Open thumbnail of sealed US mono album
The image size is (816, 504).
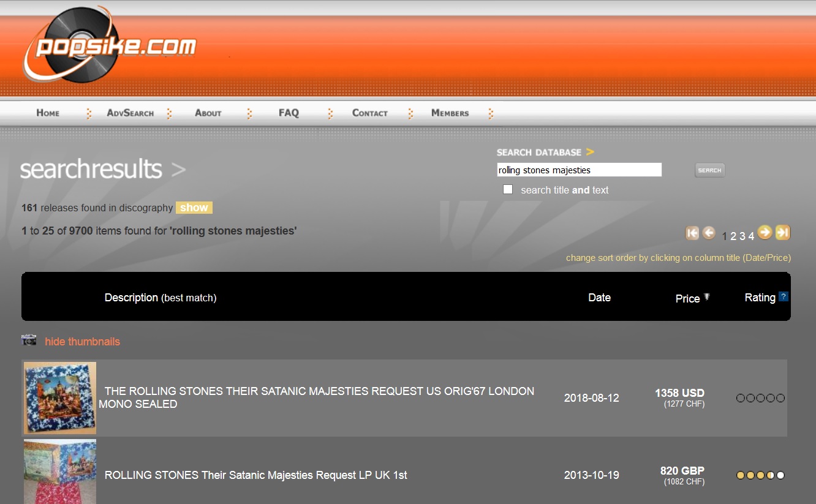pos(60,398)
